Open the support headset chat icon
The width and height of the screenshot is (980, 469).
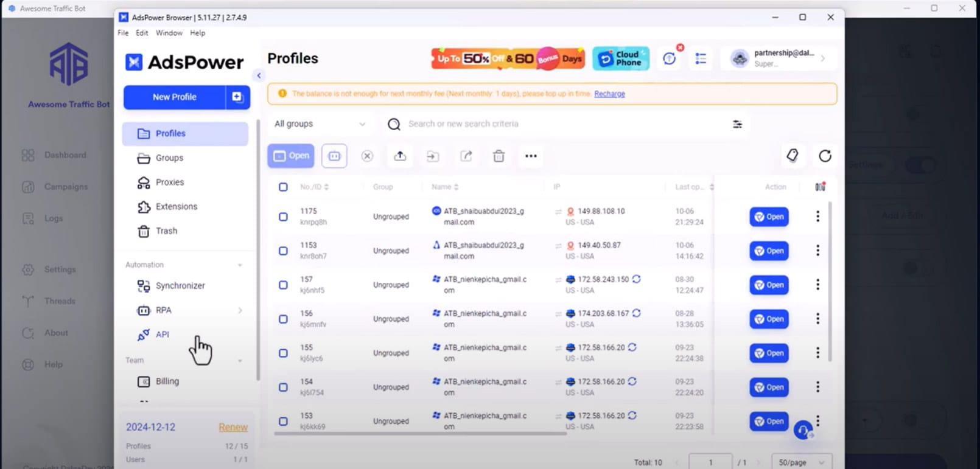point(803,430)
